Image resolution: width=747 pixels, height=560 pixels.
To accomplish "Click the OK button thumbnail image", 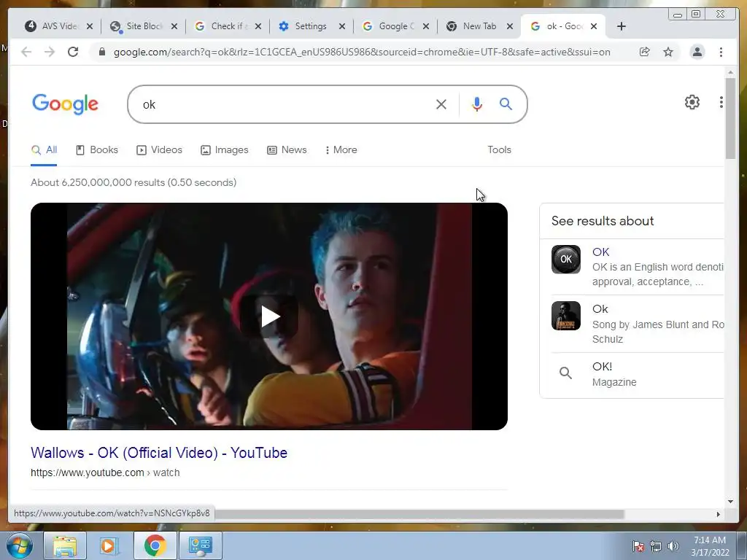I will 566,259.
